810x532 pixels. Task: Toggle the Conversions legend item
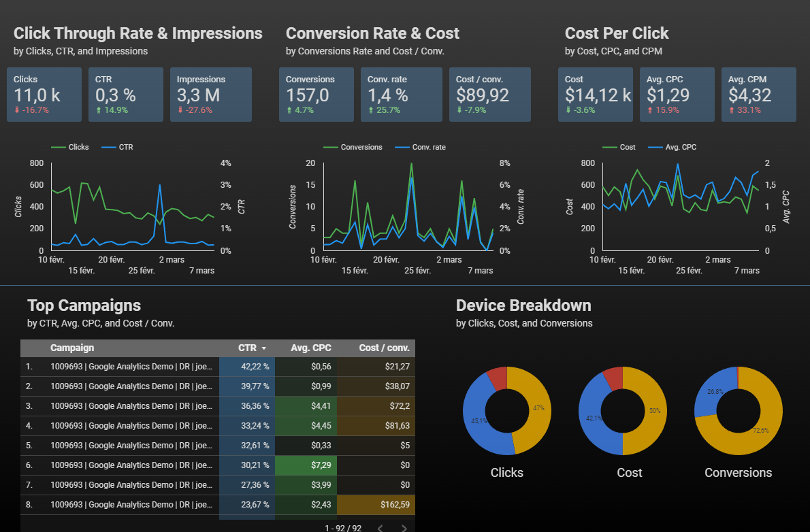click(x=353, y=147)
